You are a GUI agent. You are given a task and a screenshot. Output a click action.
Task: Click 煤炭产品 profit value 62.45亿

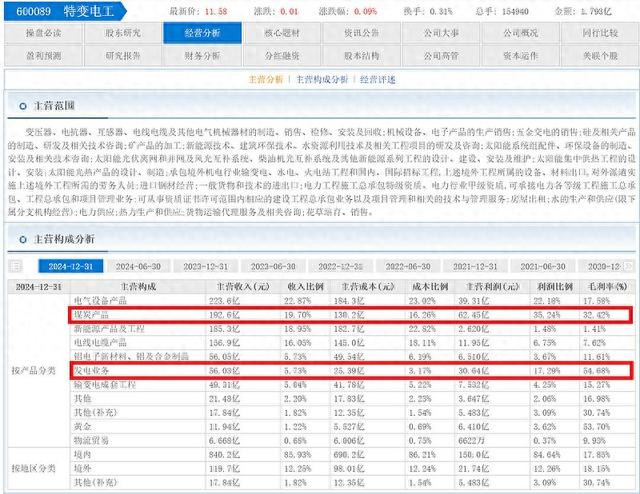(473, 315)
